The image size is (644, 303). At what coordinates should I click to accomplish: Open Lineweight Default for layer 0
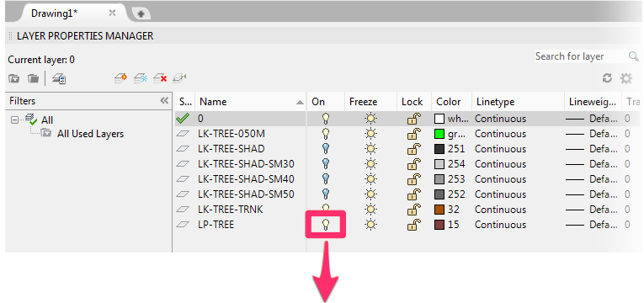point(592,119)
